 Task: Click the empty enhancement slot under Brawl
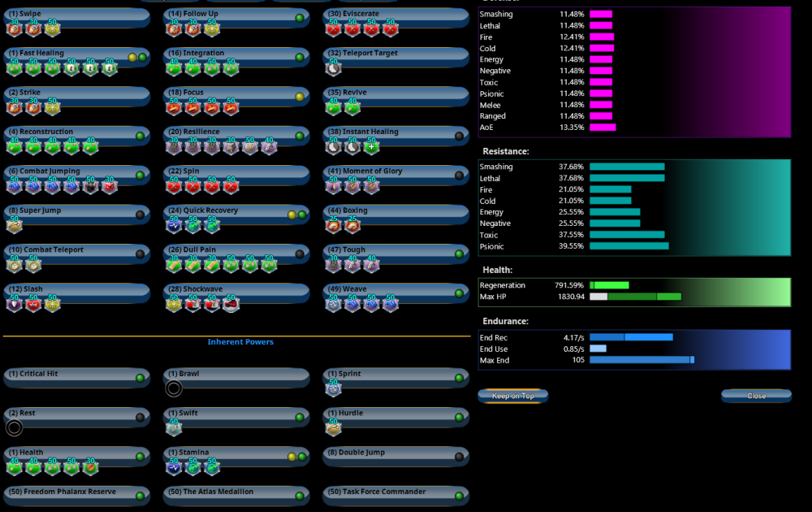click(174, 388)
